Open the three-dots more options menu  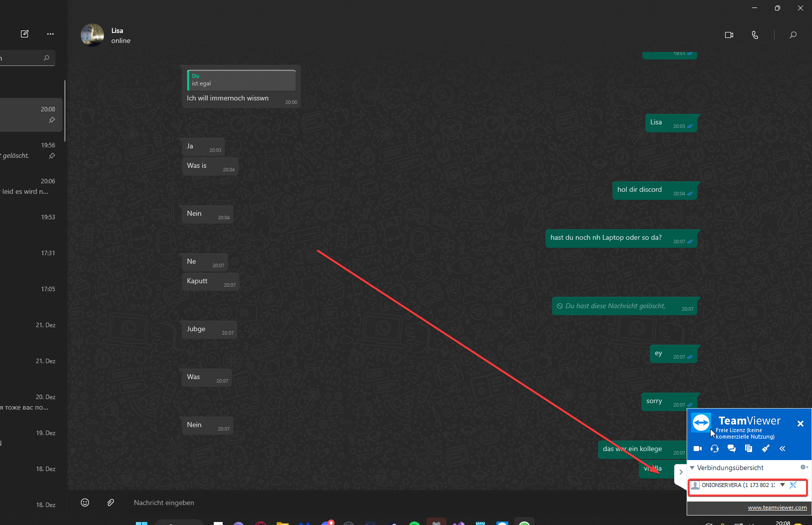point(50,34)
